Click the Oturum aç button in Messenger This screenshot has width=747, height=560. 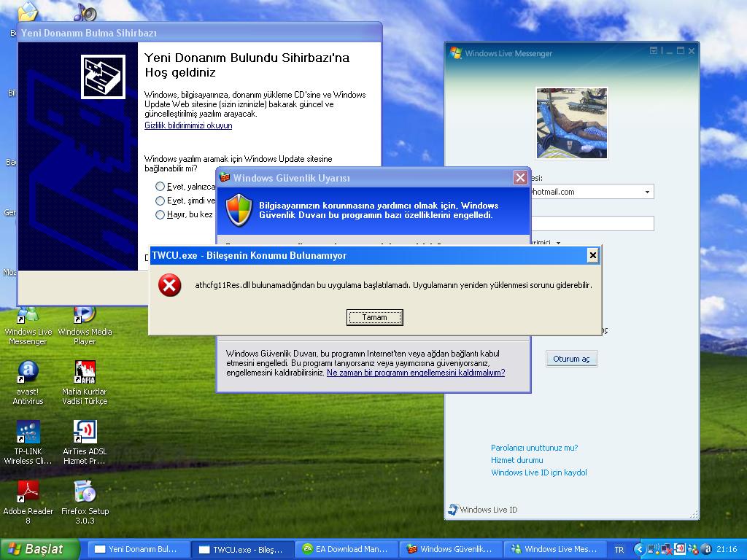coord(571,359)
